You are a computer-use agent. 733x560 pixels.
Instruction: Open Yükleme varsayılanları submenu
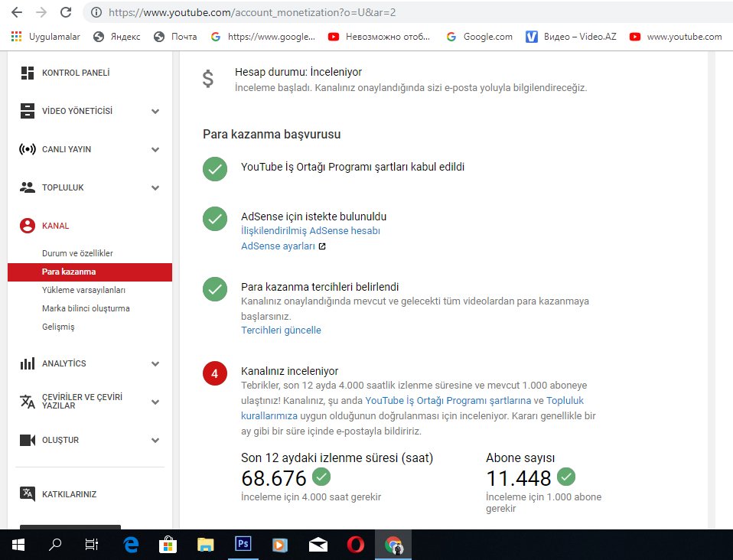tap(83, 290)
